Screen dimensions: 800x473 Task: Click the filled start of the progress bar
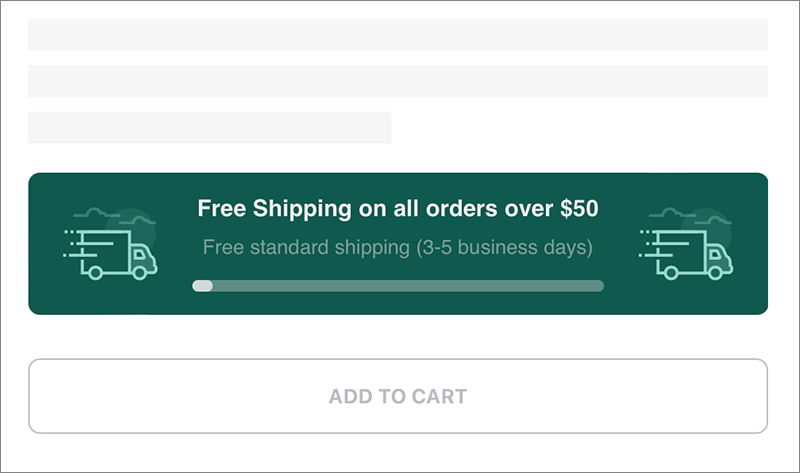coord(203,286)
